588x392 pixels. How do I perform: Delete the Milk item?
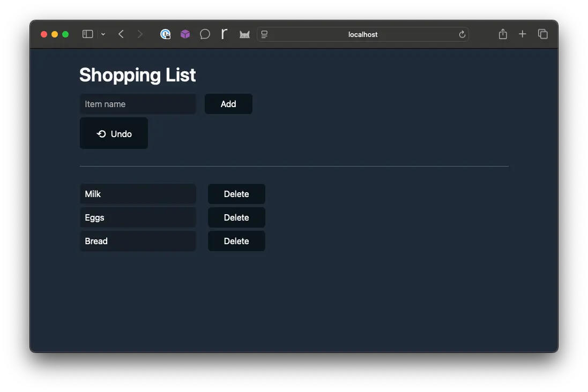[236, 194]
